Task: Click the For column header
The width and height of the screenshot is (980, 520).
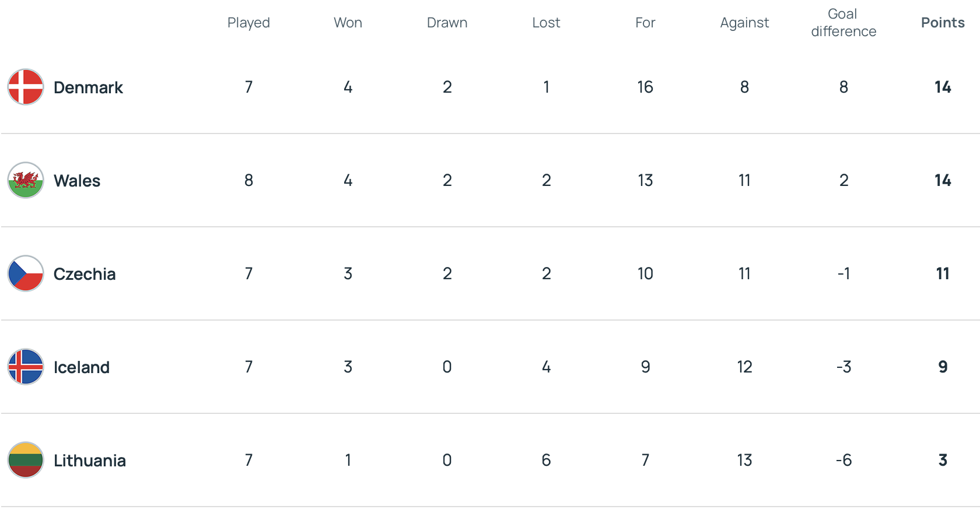Action: 645,23
